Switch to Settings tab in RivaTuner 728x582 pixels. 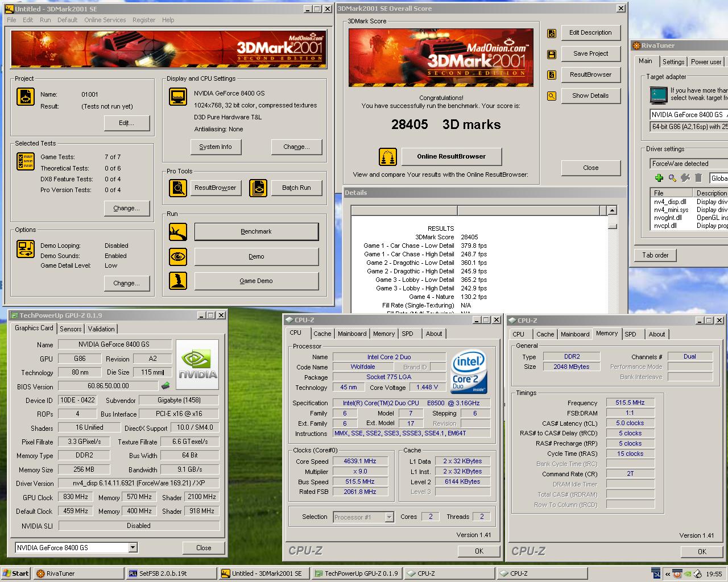673,62
